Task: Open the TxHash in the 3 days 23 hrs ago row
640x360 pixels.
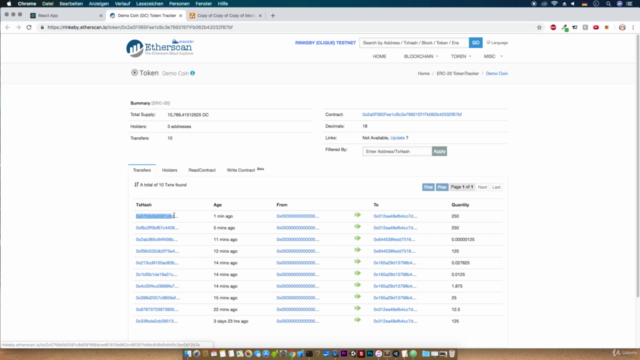Action: click(157, 321)
